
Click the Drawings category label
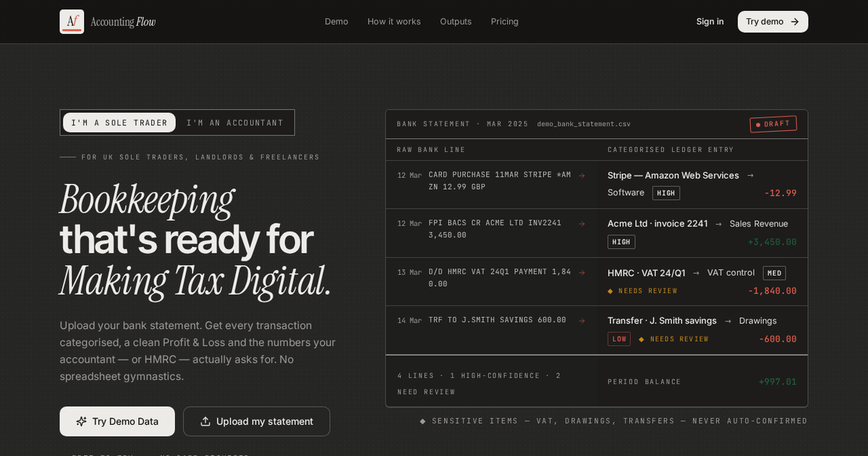(x=758, y=321)
